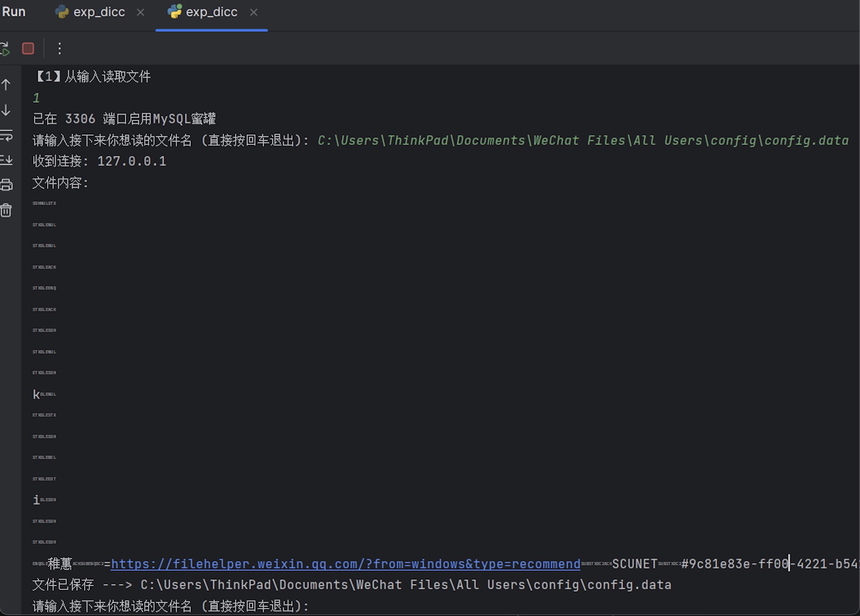The width and height of the screenshot is (860, 616).
Task: Click the down arrow in console sidebar
Action: point(6,110)
